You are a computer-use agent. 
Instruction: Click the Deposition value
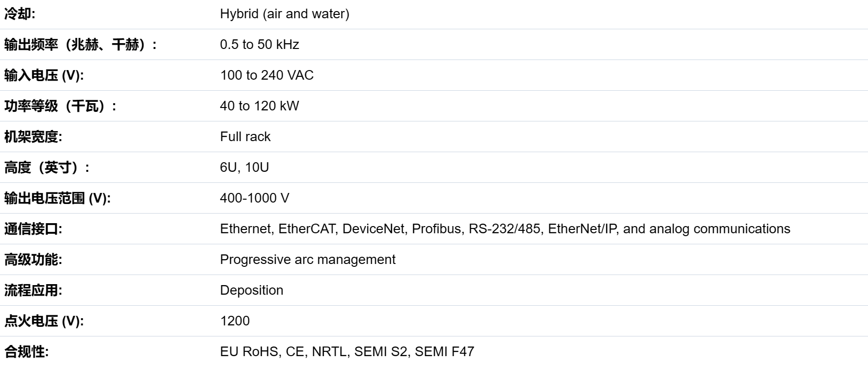[x=252, y=290]
